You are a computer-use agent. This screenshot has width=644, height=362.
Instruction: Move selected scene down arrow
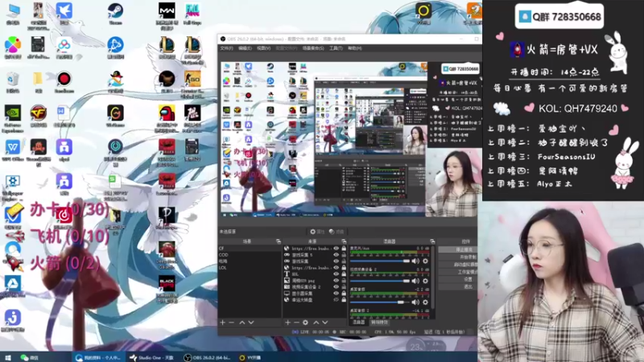(x=251, y=323)
